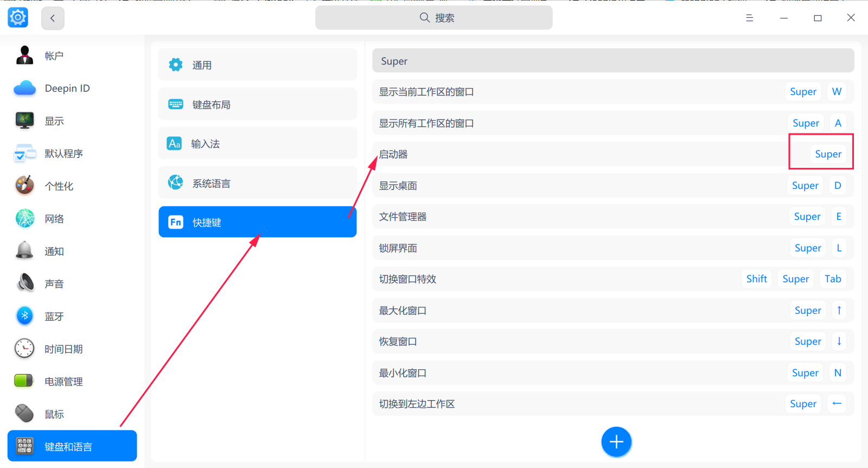Open 默认程序 default applications
The width and height of the screenshot is (868, 468).
pos(72,154)
